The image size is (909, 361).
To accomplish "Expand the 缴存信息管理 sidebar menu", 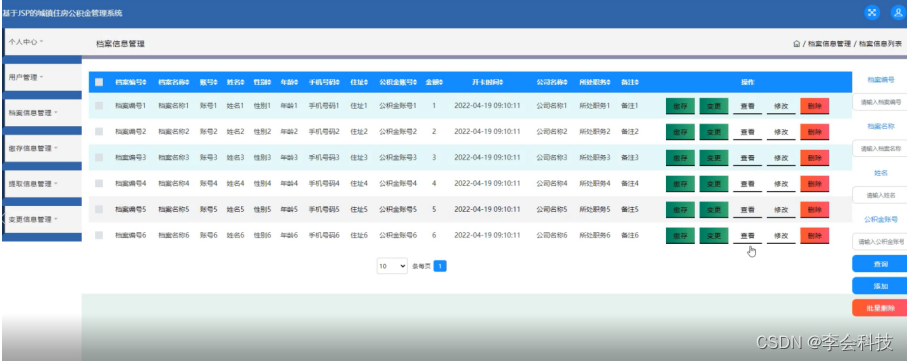I will (x=42, y=148).
